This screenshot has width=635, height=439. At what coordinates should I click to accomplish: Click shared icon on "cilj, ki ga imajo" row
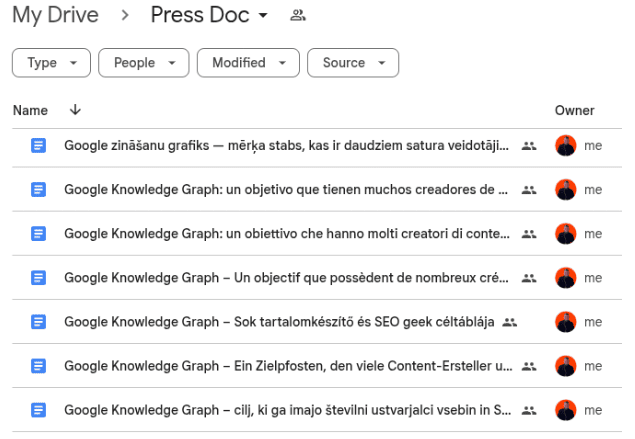pos(529,411)
